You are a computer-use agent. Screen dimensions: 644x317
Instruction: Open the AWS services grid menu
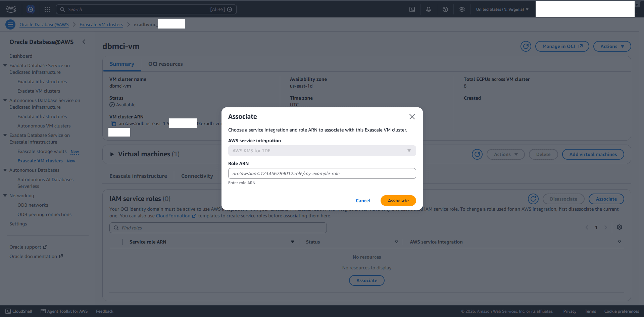pos(47,9)
